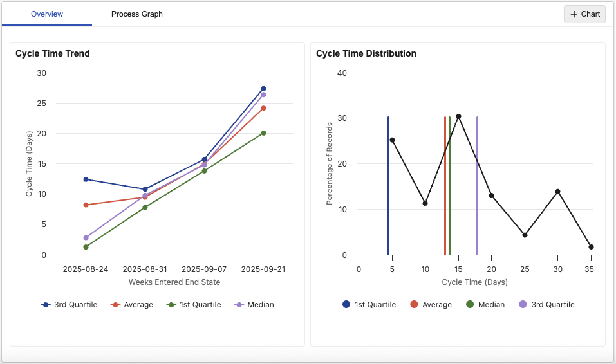
Task: Click the + Chart button
Action: [584, 14]
